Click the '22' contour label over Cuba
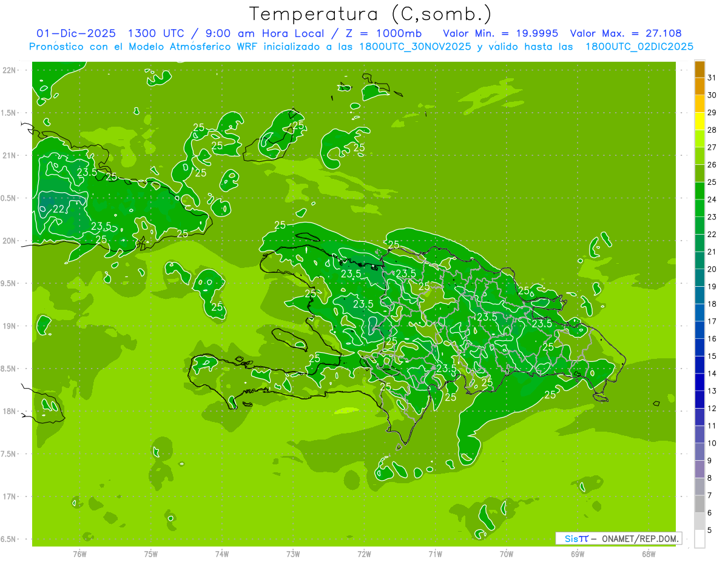 click(x=59, y=209)
